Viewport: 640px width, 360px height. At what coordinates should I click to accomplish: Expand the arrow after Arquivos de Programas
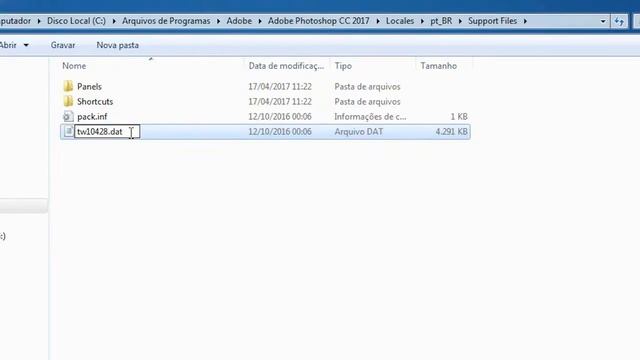point(218,21)
